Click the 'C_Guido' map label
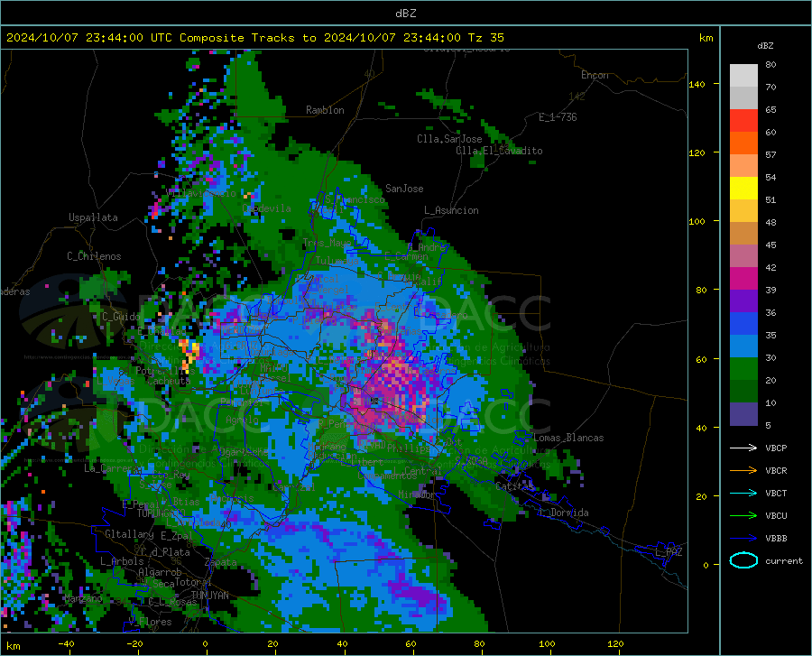Viewport: 812px width, 656px height. 121,317
